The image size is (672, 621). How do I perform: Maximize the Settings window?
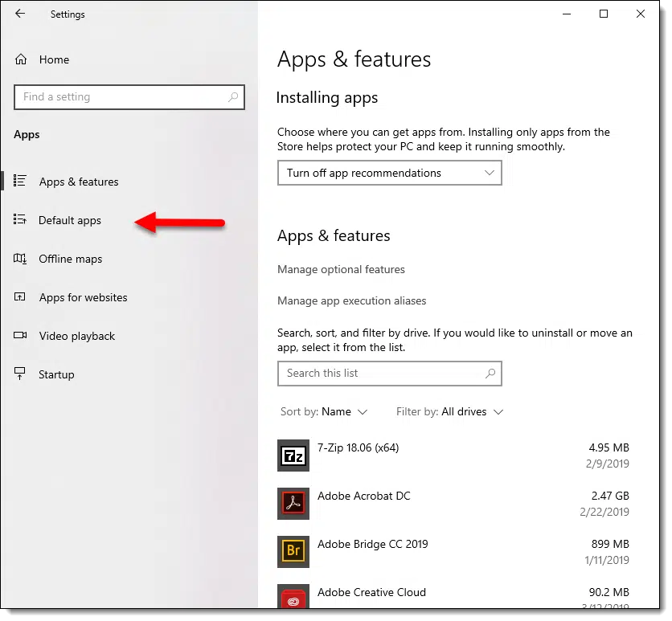(x=604, y=14)
